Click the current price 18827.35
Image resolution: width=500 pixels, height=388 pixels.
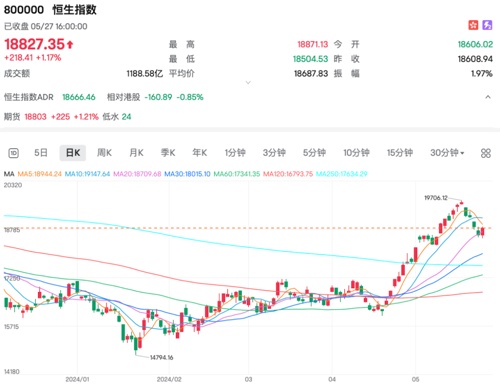click(x=34, y=44)
